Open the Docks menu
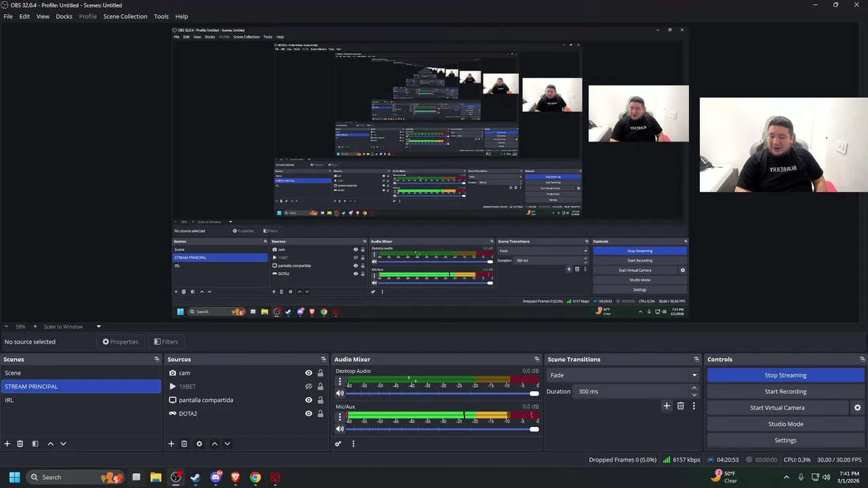Screen dimensions: 868x488 click(x=64, y=16)
